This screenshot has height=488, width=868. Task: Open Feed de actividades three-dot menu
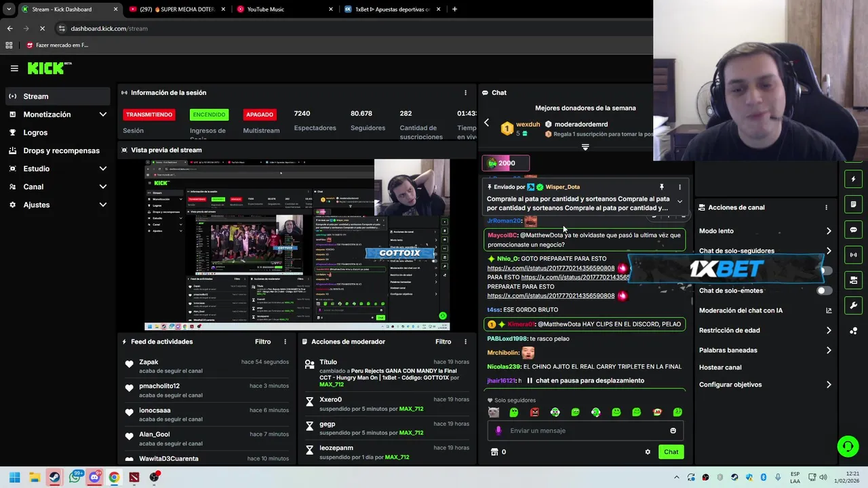coord(285,342)
